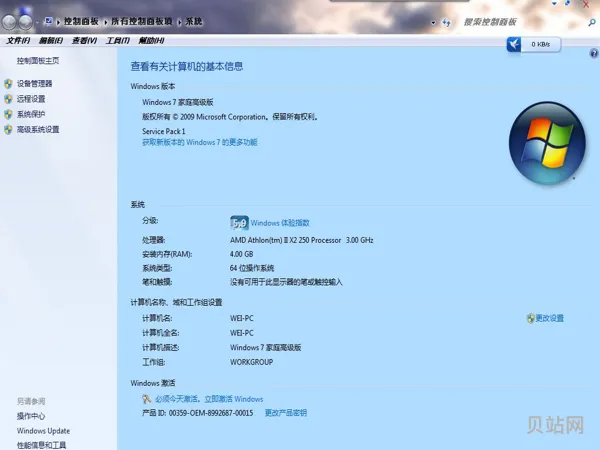Click the 查看有关计算机的基本信息 heading
Screen dimensions: 600x450
(187, 67)
